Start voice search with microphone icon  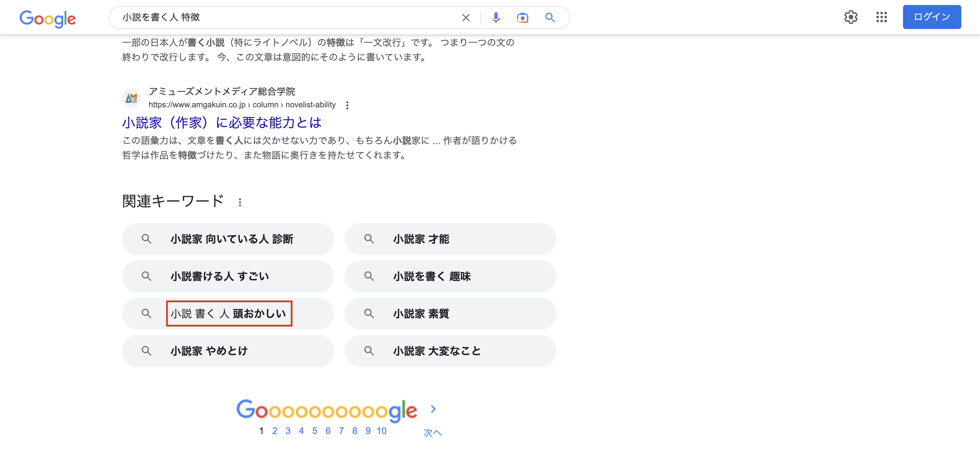click(x=495, y=18)
